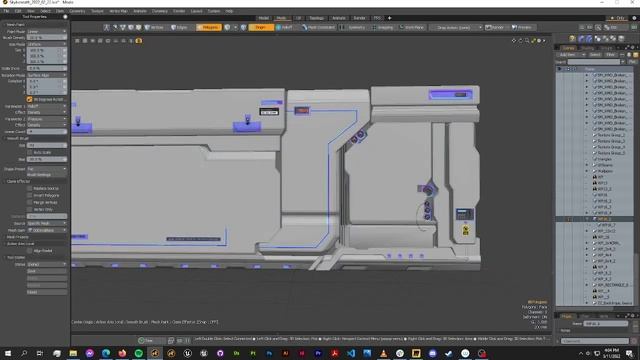This screenshot has width=640, height=360.
Task: Click the gear icon beside Tool Properties
Action: pyautogui.click(x=65, y=17)
